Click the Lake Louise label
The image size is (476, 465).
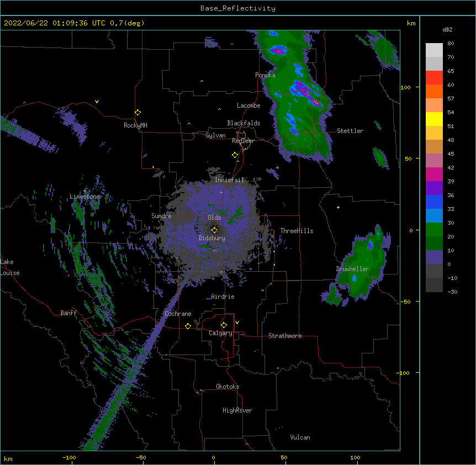[x=10, y=267]
